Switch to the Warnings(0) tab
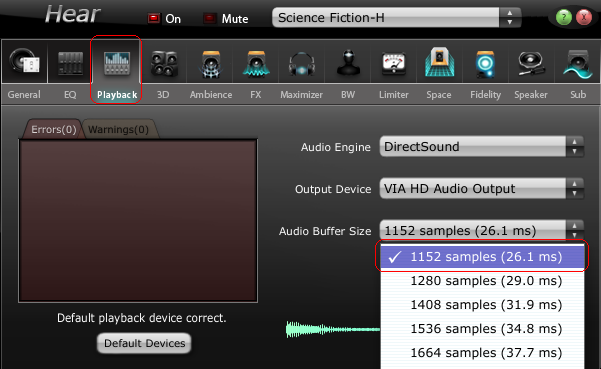The width and height of the screenshot is (601, 369). click(x=118, y=130)
